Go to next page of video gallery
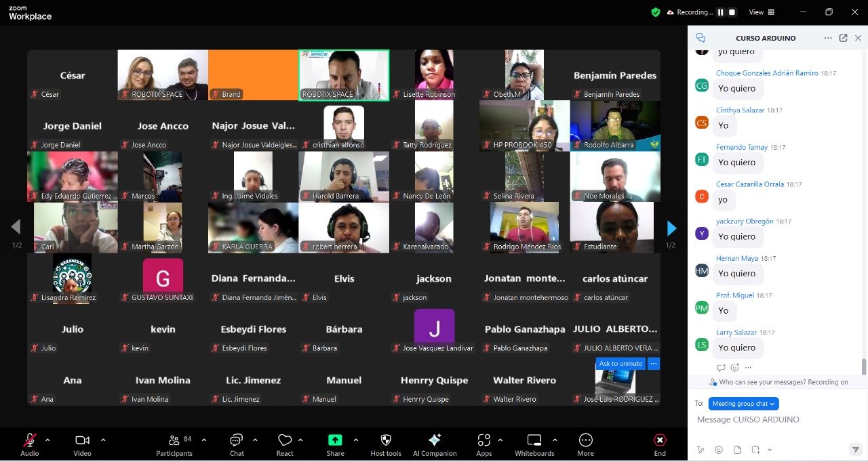Viewport: 868px width, 462px height. (x=671, y=228)
